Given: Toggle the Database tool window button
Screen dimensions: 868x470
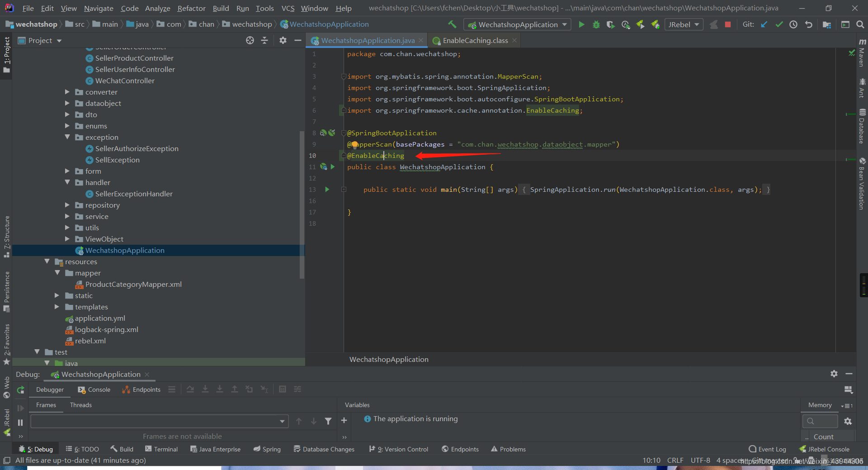Looking at the screenshot, I should (862, 126).
